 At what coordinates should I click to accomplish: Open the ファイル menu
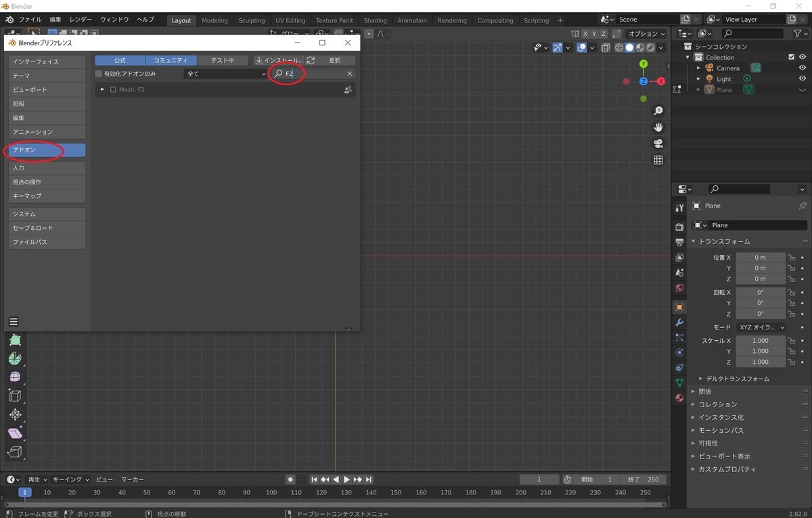(x=30, y=20)
